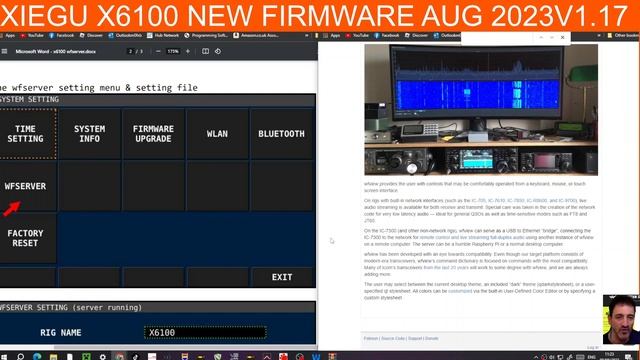Click the 175% zoom level field
640x360 pixels.
[173, 51]
